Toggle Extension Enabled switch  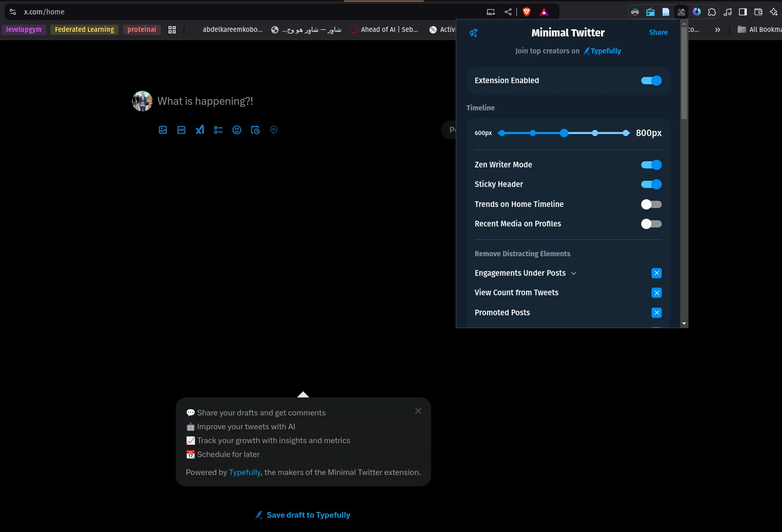click(x=651, y=81)
